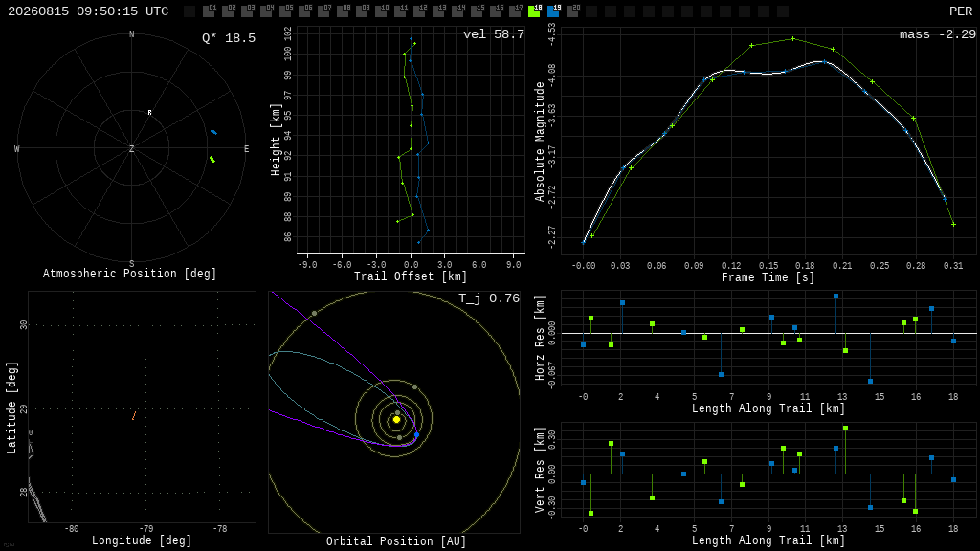The height and width of the screenshot is (551, 980).
Task: Click the station square labeled 01
Action: [x=209, y=11]
